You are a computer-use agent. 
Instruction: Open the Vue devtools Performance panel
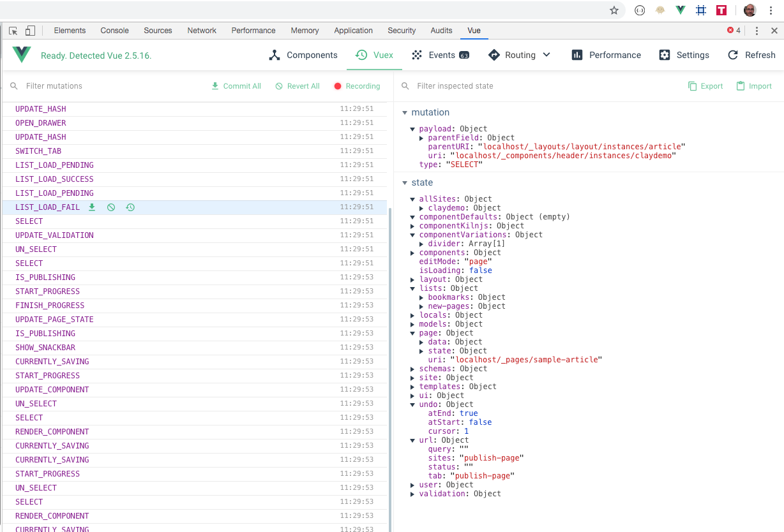coord(605,55)
